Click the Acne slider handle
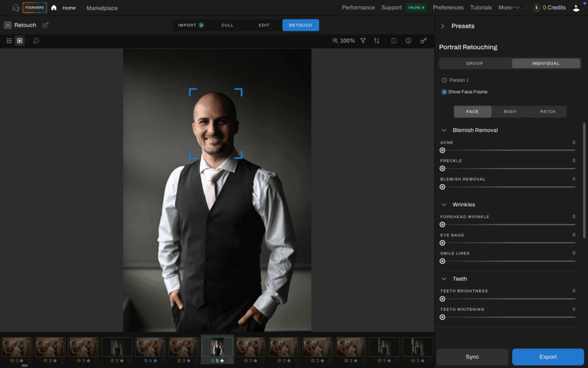The image size is (588, 368). point(443,150)
